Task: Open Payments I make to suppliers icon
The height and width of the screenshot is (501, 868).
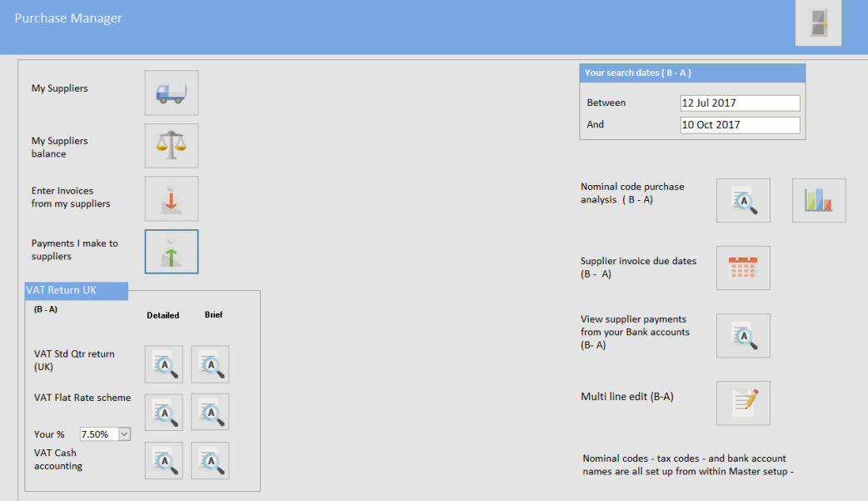Action: pyautogui.click(x=172, y=252)
